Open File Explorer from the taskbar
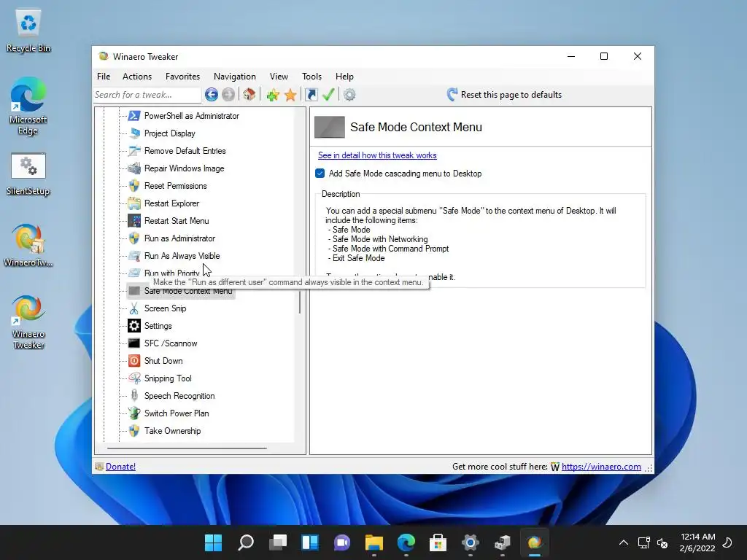Viewport: 747px width, 560px height. click(x=374, y=542)
